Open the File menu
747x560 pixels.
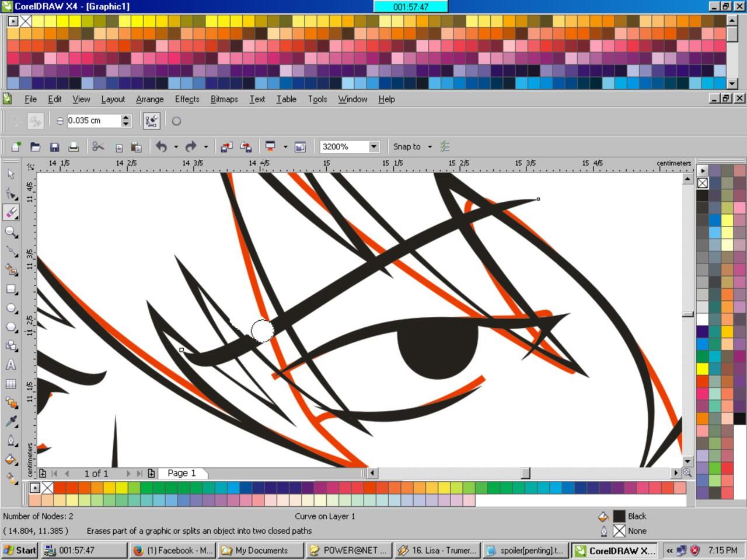[30, 99]
